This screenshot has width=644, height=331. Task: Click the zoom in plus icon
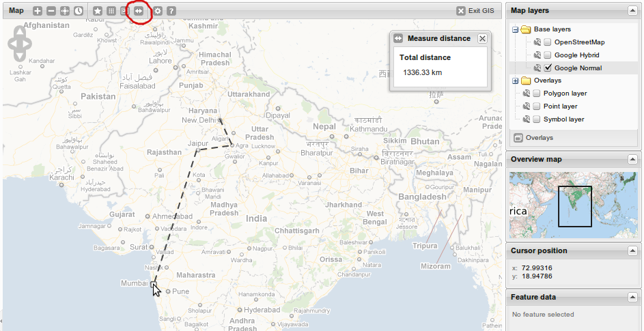(38, 11)
